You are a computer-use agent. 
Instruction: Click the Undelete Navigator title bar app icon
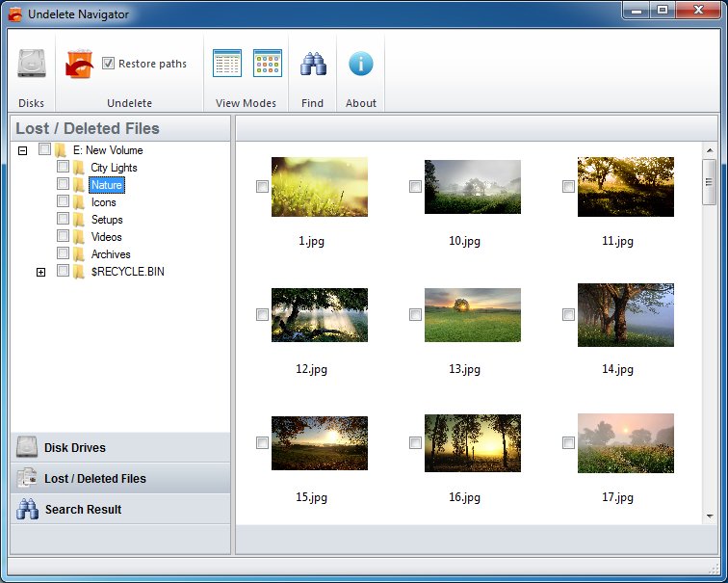point(14,14)
